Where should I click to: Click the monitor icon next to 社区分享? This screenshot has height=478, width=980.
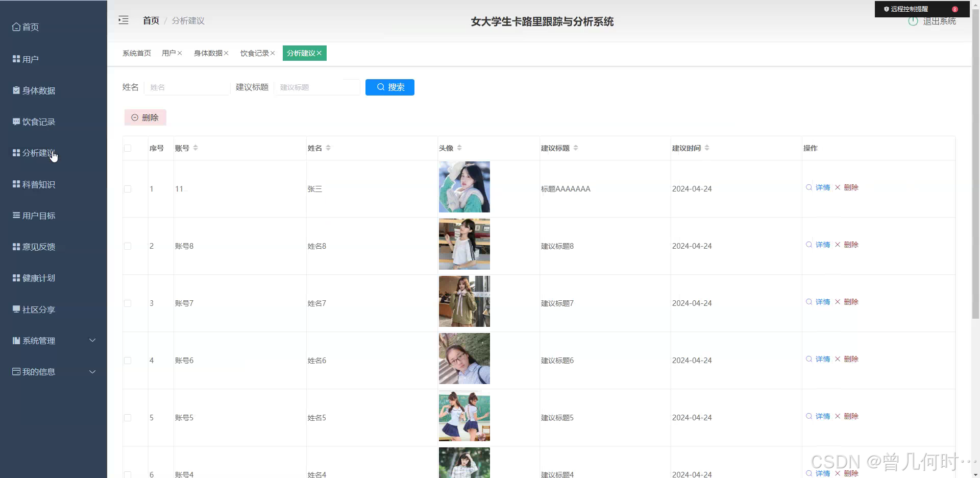click(x=16, y=309)
